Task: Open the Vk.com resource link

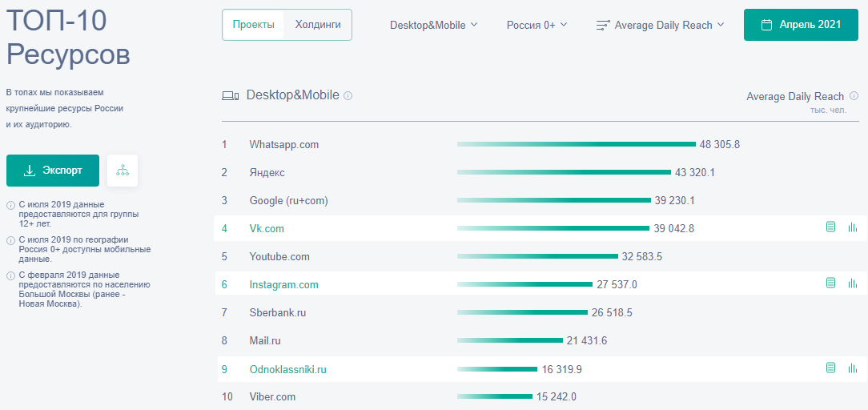Action: (267, 228)
